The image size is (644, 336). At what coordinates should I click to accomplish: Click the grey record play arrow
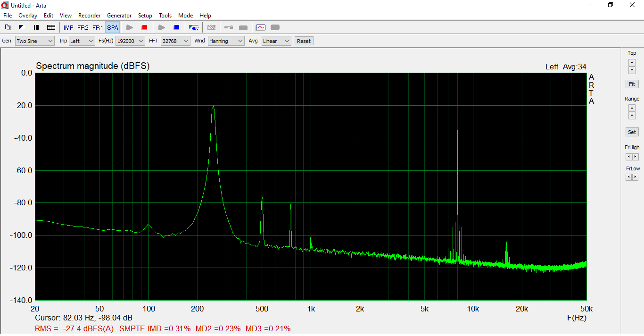(x=130, y=27)
